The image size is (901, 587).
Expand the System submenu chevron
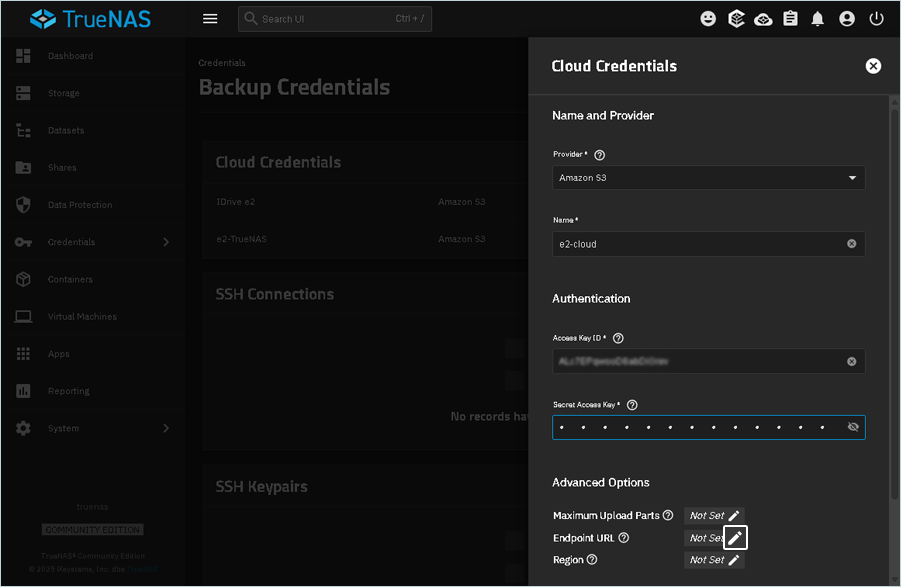point(166,428)
